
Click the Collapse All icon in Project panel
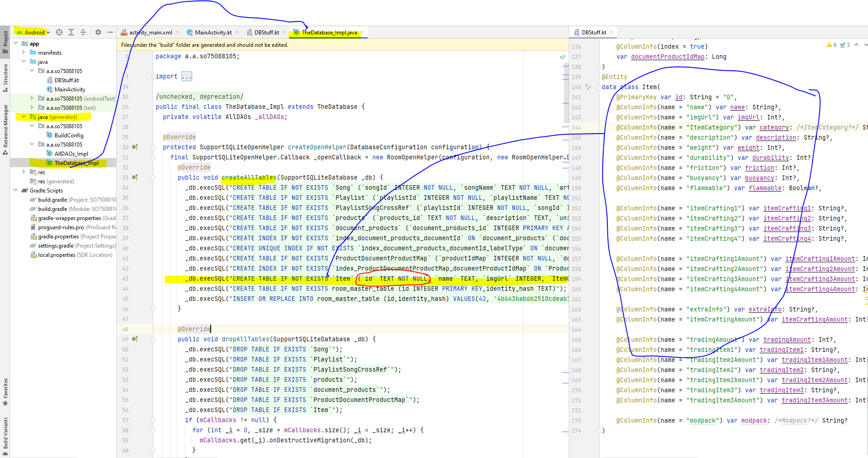point(83,32)
